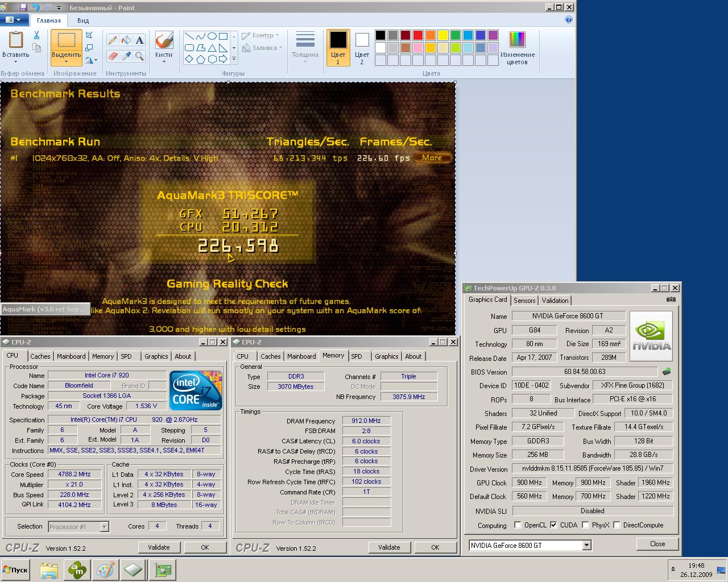Click the Save floppy icon in Paint title bar
The width and height of the screenshot is (728, 582).
tap(23, 7)
